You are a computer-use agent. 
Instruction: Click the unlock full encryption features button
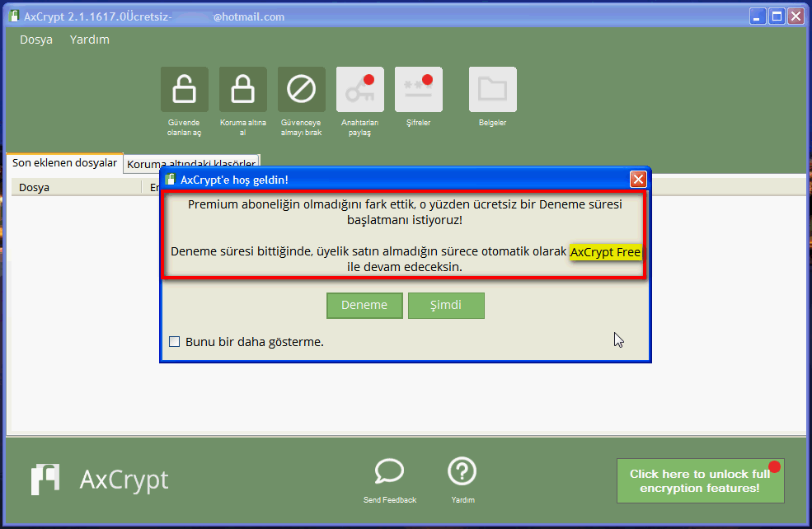[x=700, y=481]
